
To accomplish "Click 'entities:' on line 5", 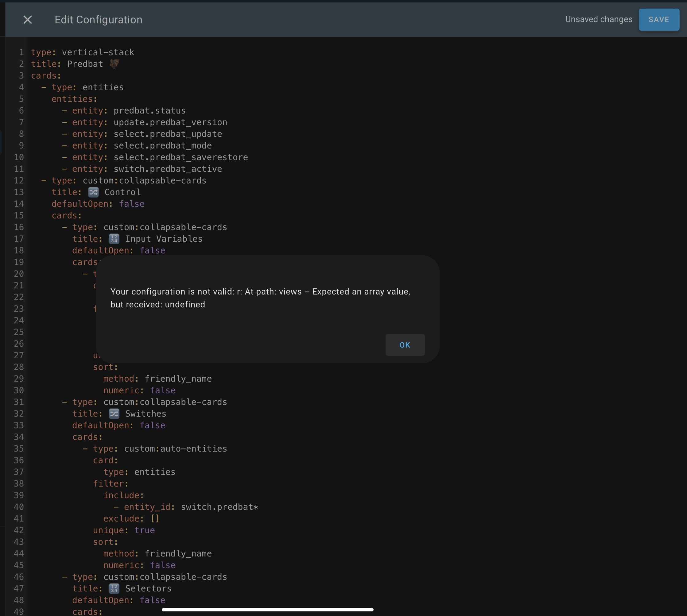I will [75, 99].
